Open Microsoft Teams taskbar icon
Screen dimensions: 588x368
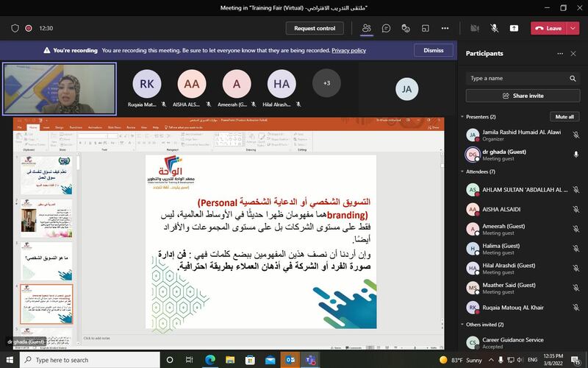pos(310,360)
